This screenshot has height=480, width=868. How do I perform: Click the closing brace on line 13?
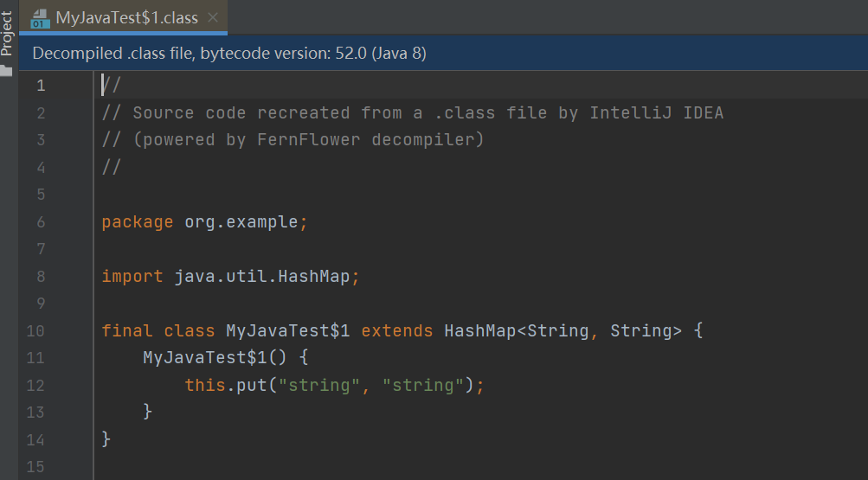(148, 412)
